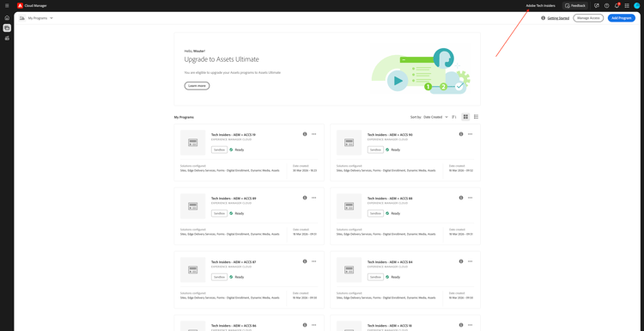Toggle the sort order icon

454,117
